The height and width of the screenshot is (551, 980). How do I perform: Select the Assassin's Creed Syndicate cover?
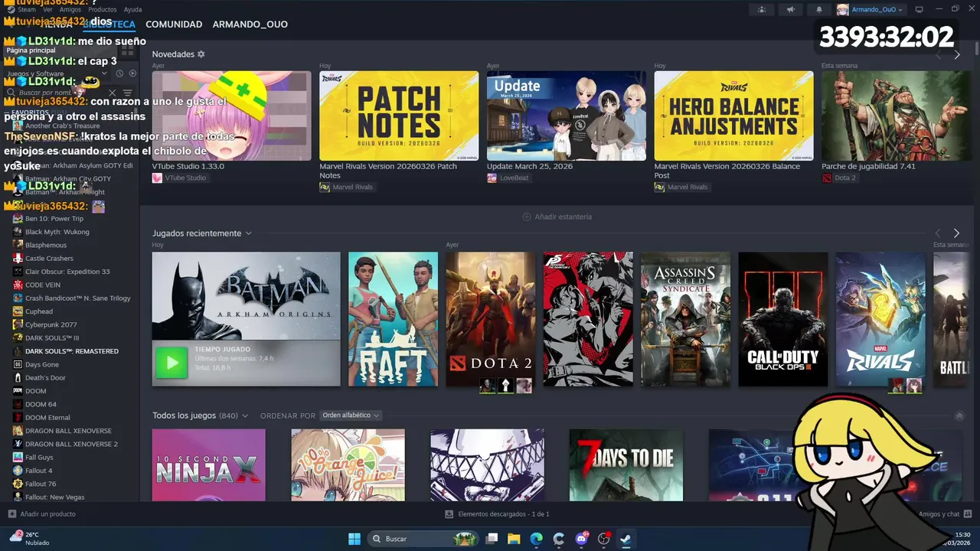[x=686, y=319]
